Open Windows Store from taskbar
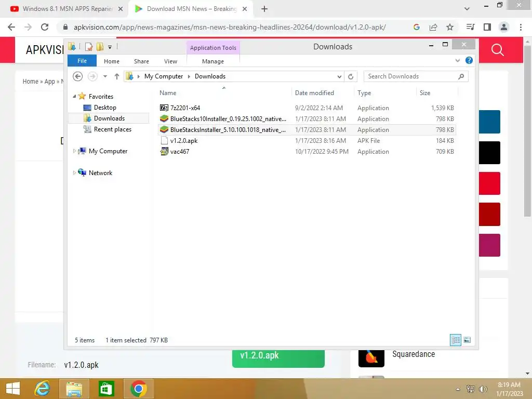Image resolution: width=532 pixels, height=399 pixels. click(x=106, y=389)
